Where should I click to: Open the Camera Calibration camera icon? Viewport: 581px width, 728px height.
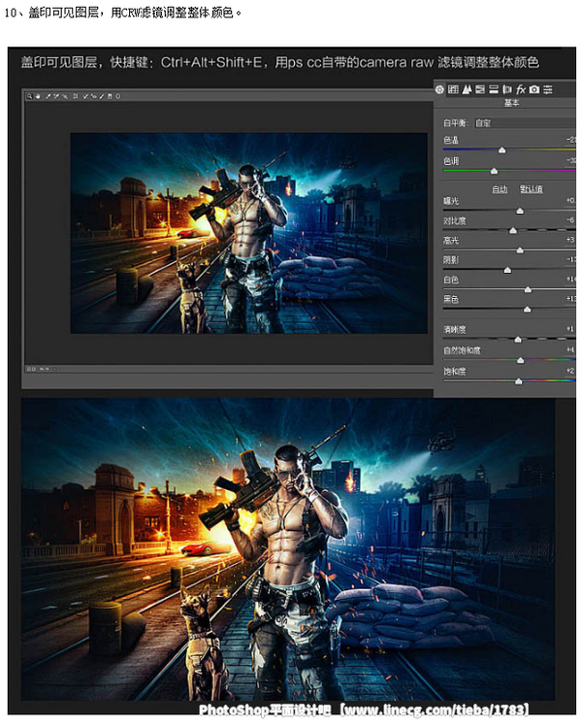[534, 89]
